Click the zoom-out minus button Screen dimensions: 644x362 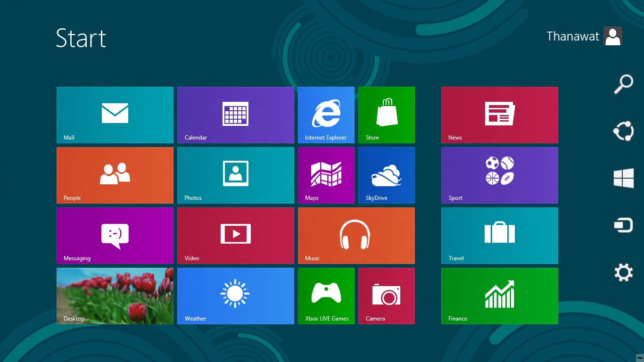[x=640, y=358]
